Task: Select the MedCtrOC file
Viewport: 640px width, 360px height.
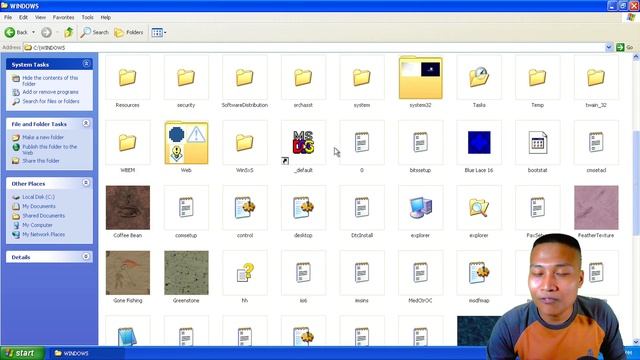Action: [420, 273]
